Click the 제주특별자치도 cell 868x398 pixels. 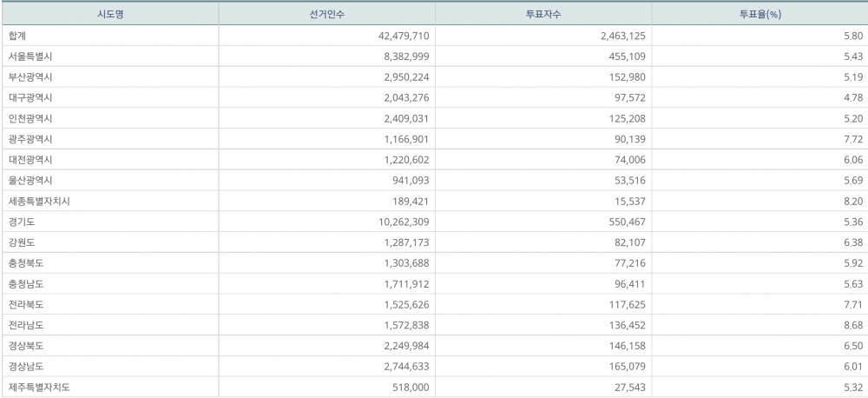(x=37, y=388)
